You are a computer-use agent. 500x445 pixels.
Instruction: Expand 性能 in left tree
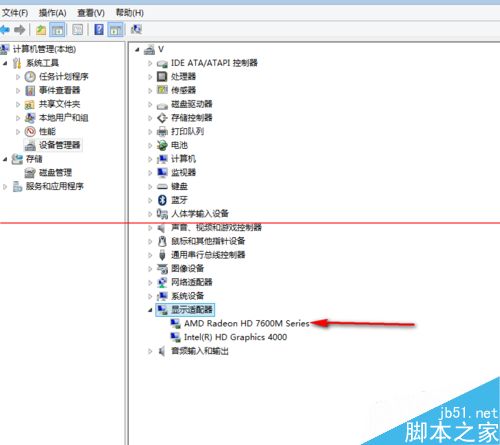[18, 132]
